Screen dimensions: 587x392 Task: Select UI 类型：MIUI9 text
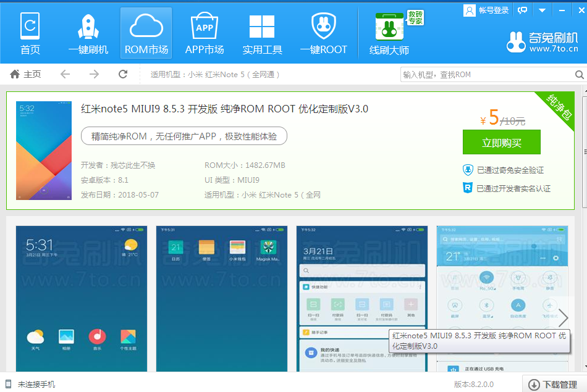click(232, 180)
